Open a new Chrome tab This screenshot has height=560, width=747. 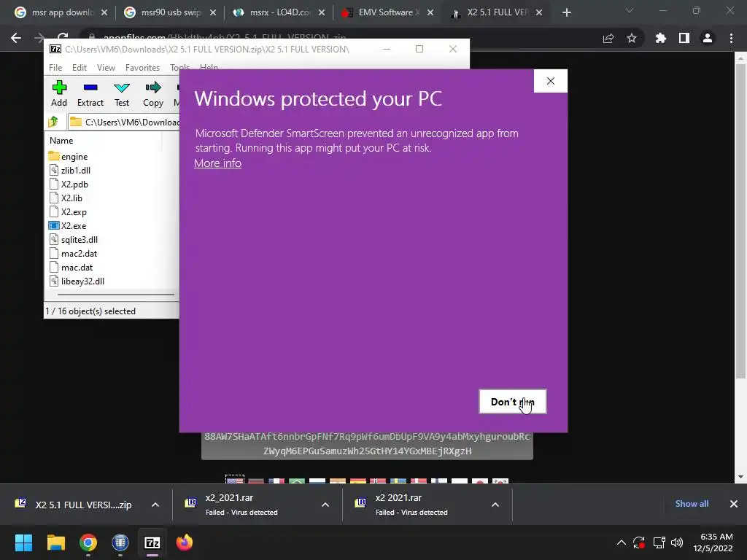pyautogui.click(x=566, y=13)
